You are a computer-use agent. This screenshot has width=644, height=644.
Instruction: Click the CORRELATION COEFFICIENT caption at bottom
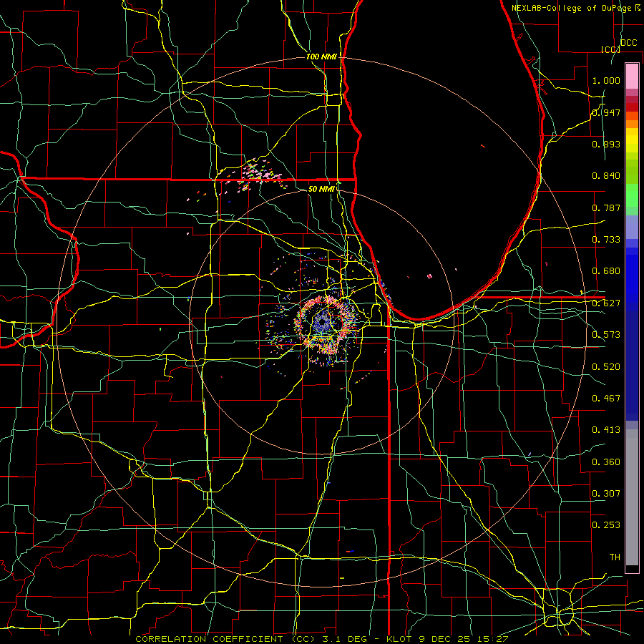(x=321, y=639)
